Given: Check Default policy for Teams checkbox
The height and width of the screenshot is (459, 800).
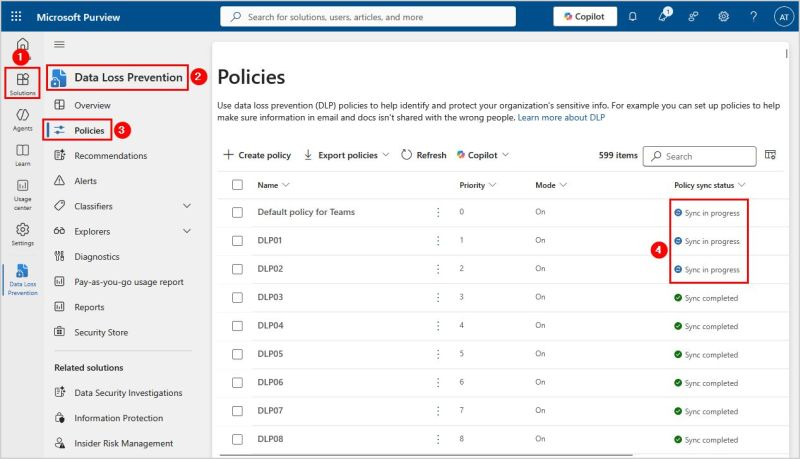Looking at the screenshot, I should click(x=237, y=212).
